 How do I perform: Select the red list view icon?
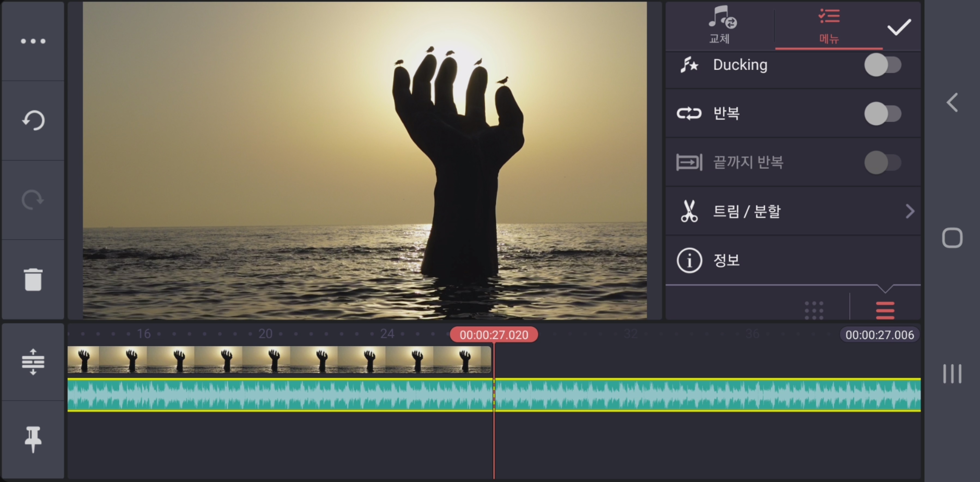tap(885, 310)
